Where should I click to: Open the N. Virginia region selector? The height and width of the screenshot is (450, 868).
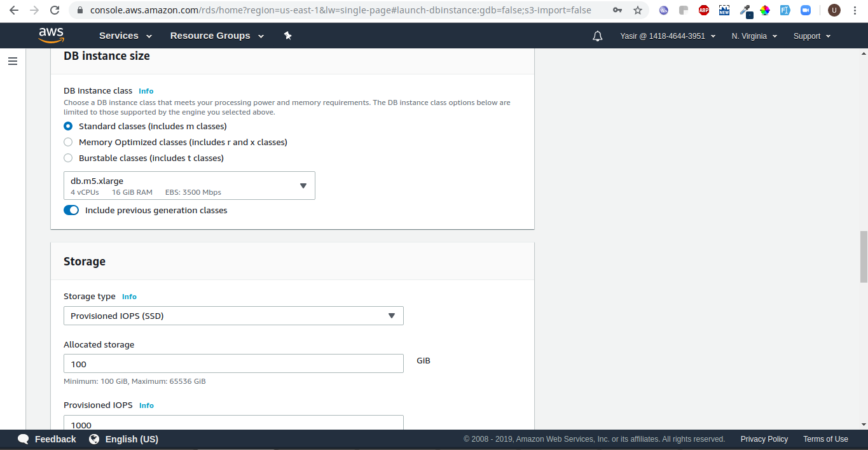click(754, 36)
